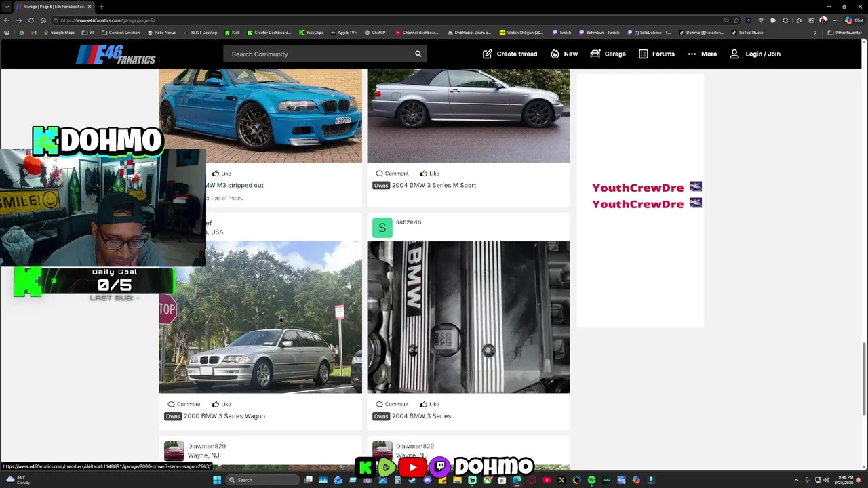Comment on 2000 BMW 3 Series Wagon

184,404
